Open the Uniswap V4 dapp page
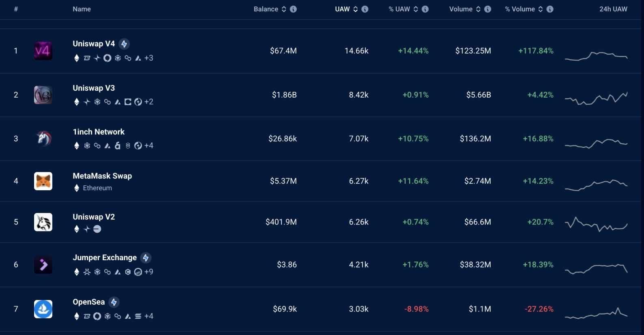This screenshot has width=644, height=335. [94, 44]
